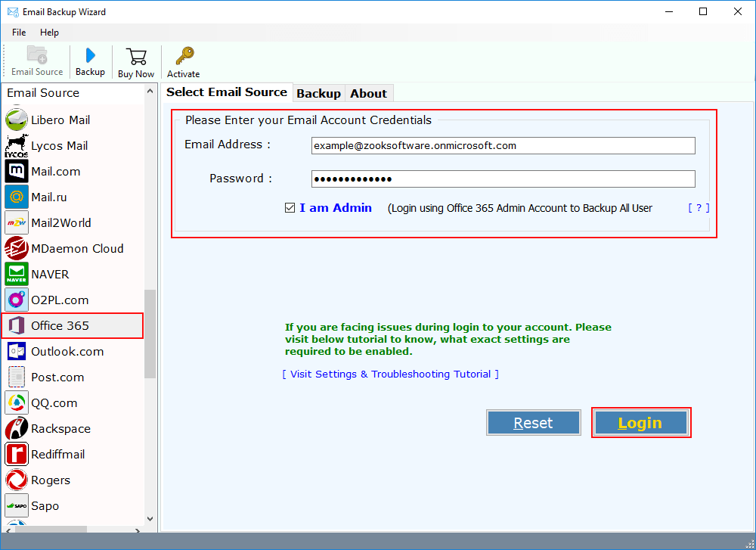Viewport: 756px width, 550px height.
Task: Open the File menu
Action: pyautogui.click(x=18, y=33)
